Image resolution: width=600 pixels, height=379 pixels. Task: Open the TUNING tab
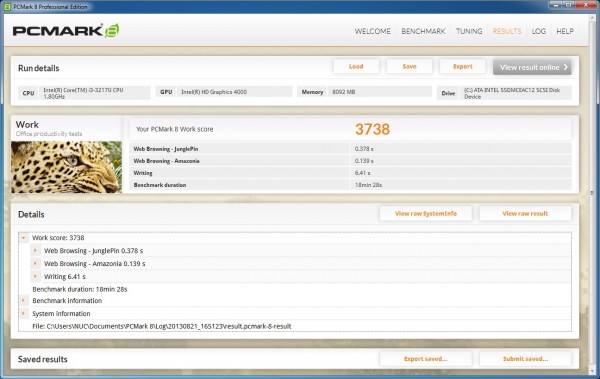coord(469,31)
